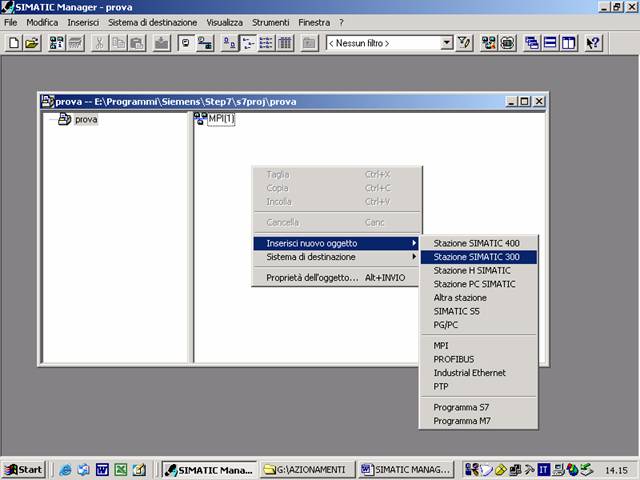Toggle the Online view toolbar button

[x=205, y=43]
